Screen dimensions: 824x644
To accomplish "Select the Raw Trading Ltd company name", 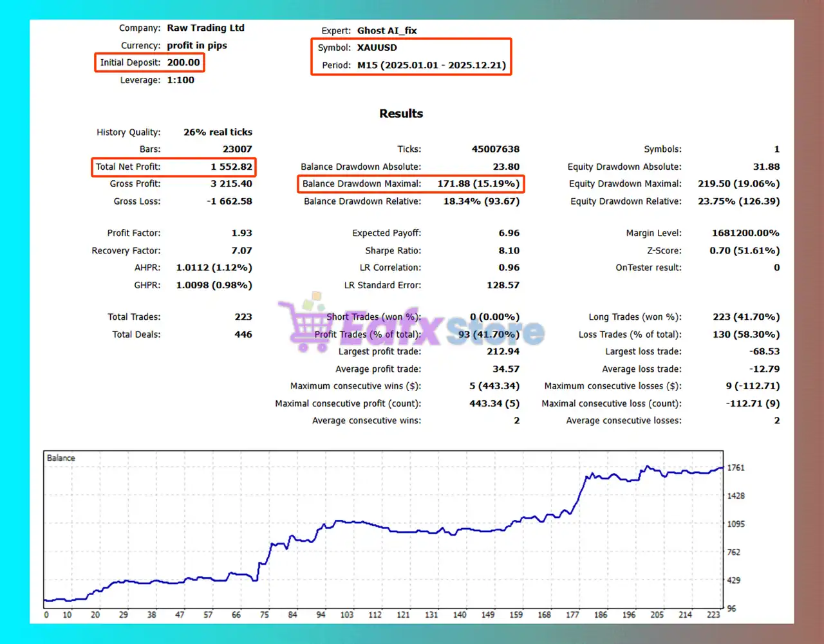I will point(205,28).
